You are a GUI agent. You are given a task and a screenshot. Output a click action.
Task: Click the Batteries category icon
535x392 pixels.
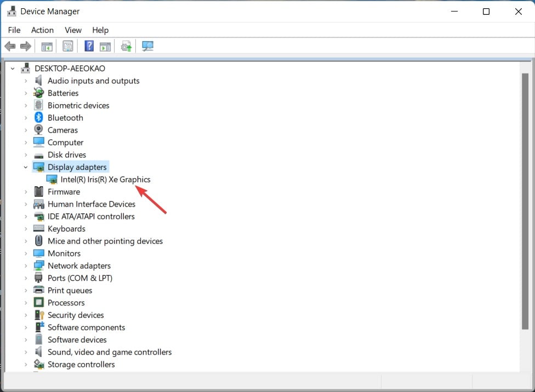tap(38, 93)
